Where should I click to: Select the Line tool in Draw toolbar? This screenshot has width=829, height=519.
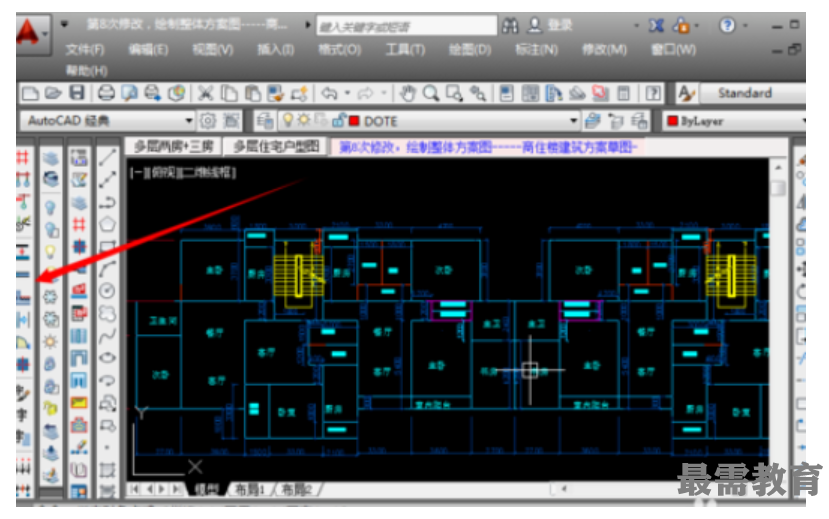(108, 157)
